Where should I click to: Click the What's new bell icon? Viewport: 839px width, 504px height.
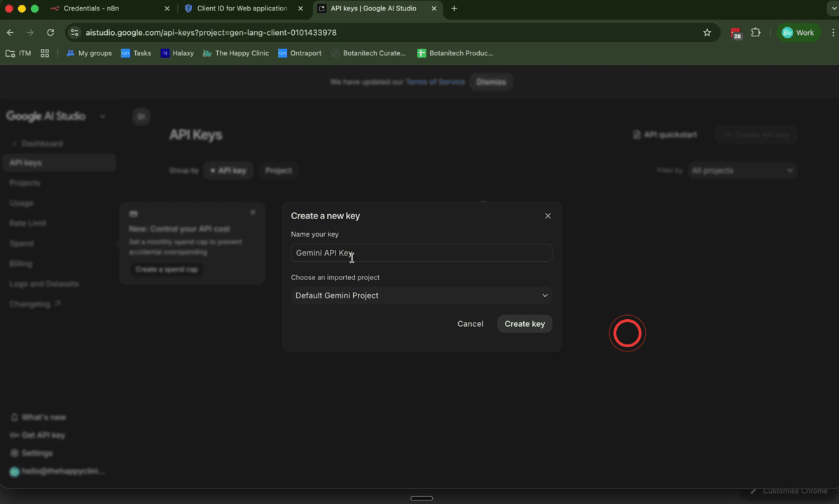(14, 416)
